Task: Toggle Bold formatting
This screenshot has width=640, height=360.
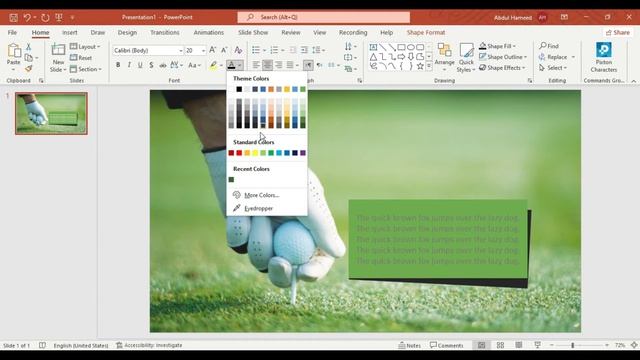Action: (x=118, y=65)
